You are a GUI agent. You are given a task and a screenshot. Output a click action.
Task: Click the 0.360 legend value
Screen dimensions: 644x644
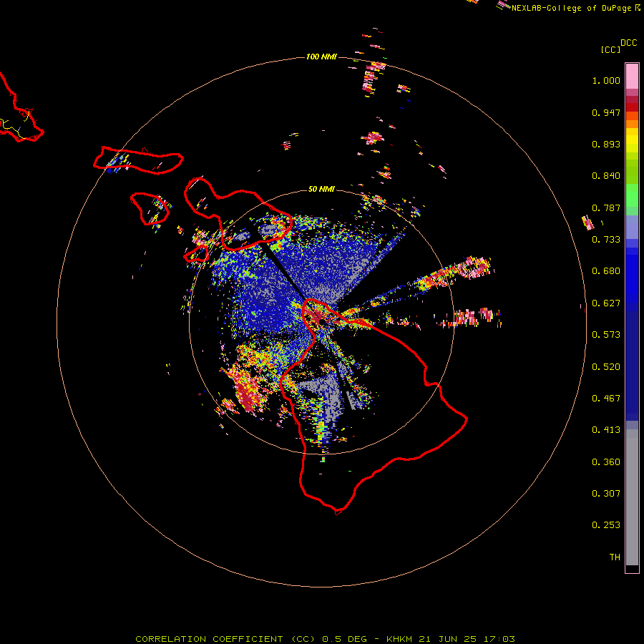pyautogui.click(x=606, y=462)
